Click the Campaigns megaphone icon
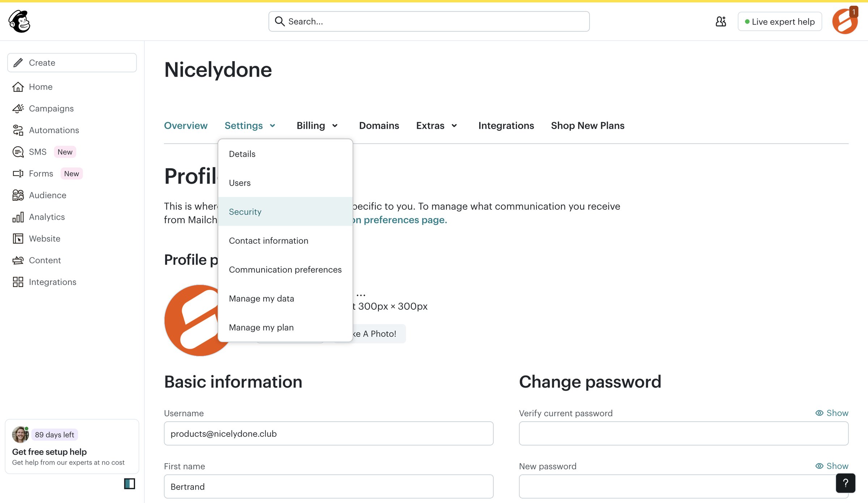Image resolution: width=868 pixels, height=503 pixels. click(x=18, y=108)
